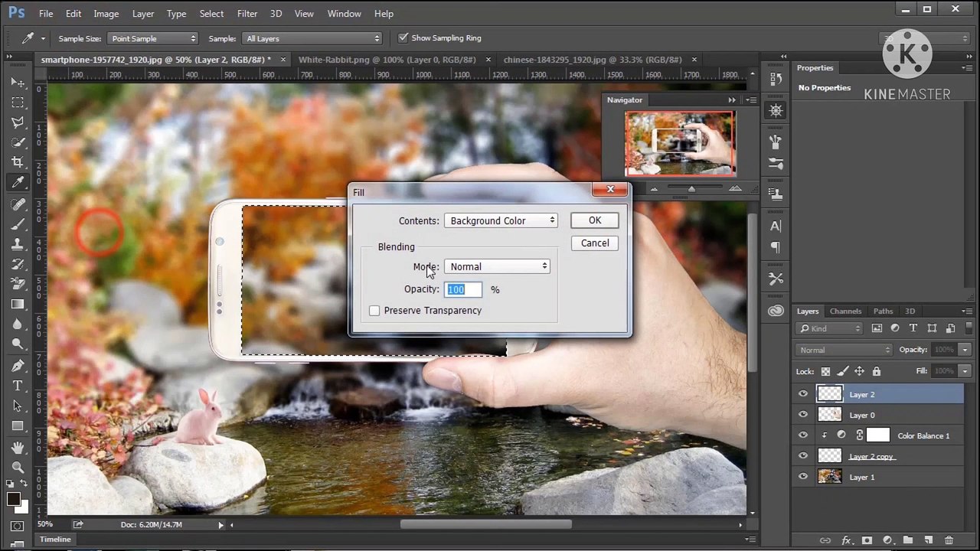Enable the Preserve Transparency checkbox
The height and width of the screenshot is (551, 980).
(x=374, y=311)
